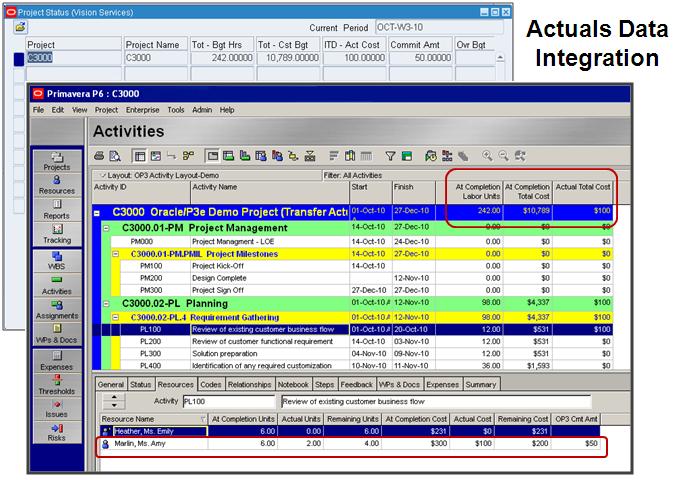Switch to the General tab
This screenshot has height=480, width=680.
pyautogui.click(x=111, y=385)
